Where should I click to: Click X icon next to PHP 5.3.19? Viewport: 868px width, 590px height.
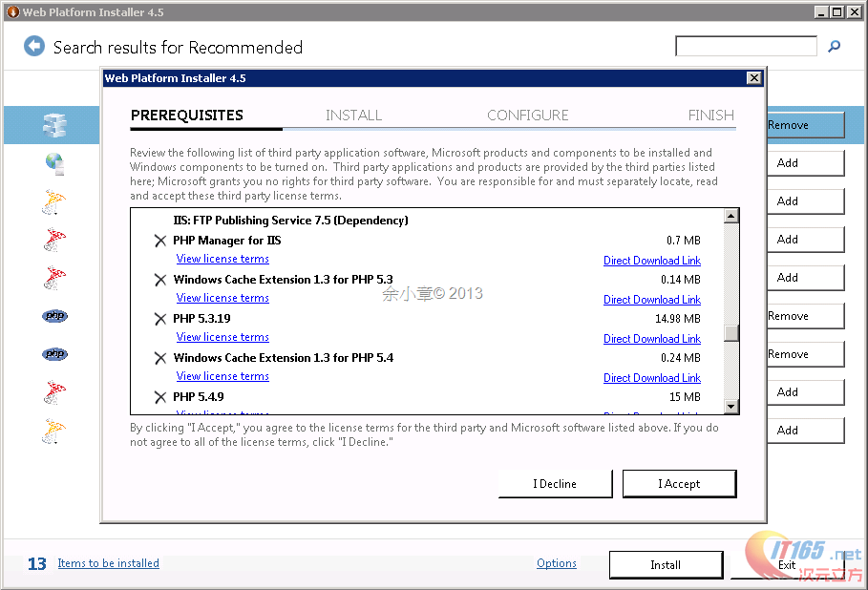click(160, 320)
